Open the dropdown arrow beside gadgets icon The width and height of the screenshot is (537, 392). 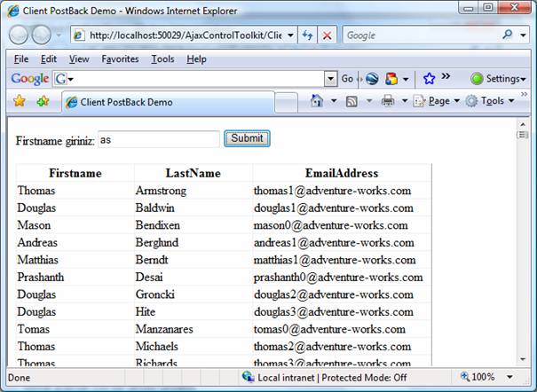click(406, 79)
